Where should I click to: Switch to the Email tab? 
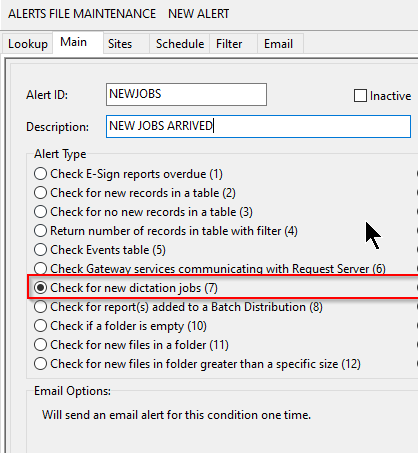[280, 44]
